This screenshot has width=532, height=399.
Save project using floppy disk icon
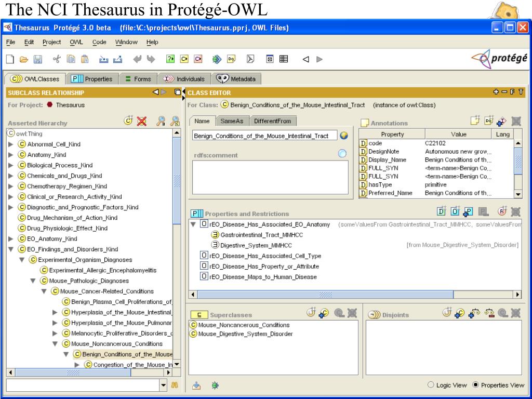pos(37,59)
